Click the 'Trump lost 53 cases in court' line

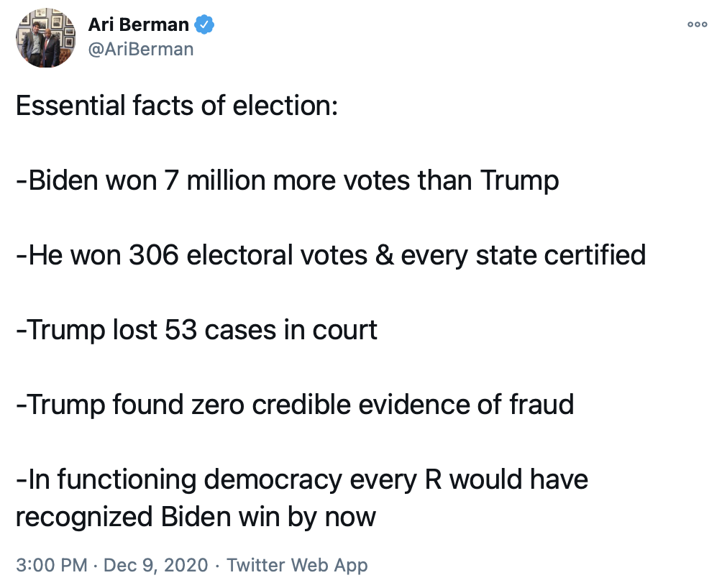(x=196, y=330)
